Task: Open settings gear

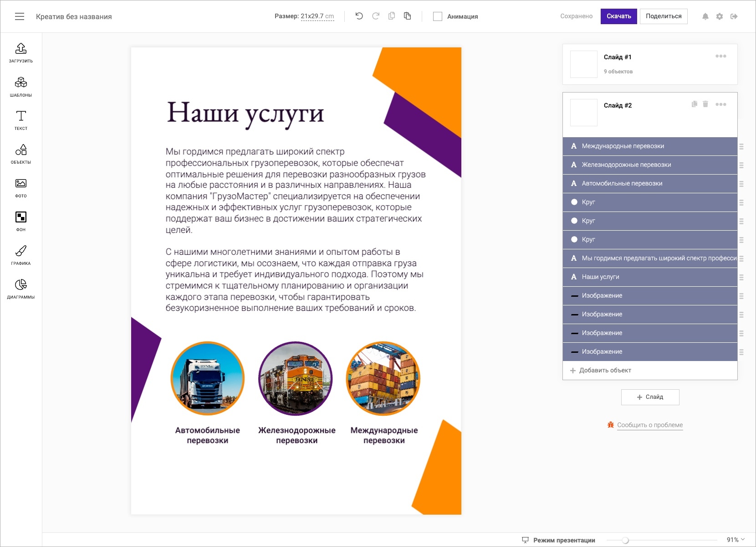Action: [x=720, y=16]
